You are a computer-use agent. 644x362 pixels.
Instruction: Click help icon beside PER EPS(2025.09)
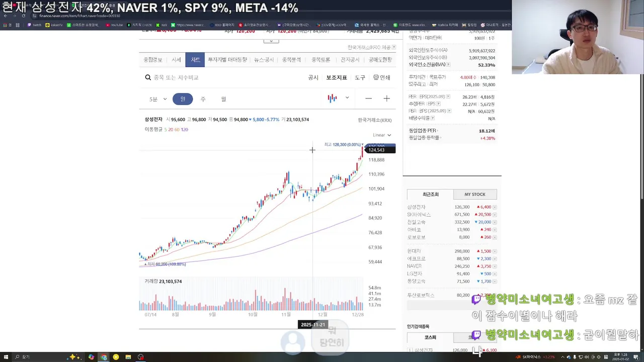point(449,97)
